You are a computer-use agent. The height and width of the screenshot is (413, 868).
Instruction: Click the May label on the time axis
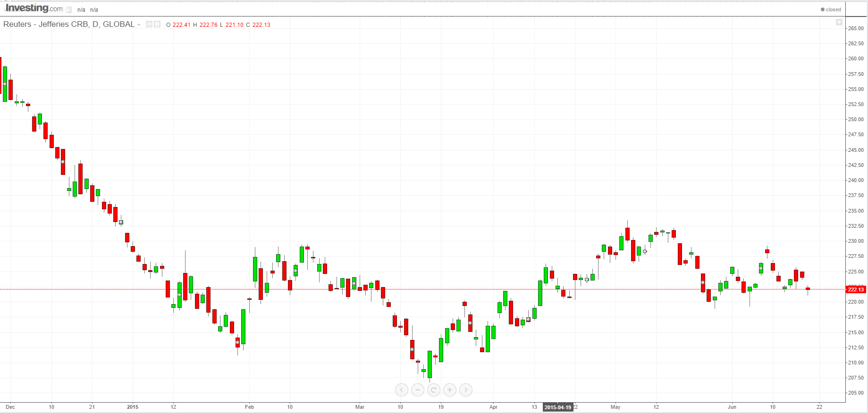click(615, 407)
